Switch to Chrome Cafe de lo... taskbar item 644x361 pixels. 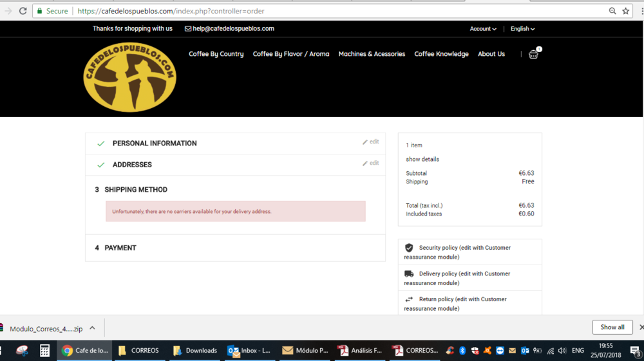click(84, 350)
